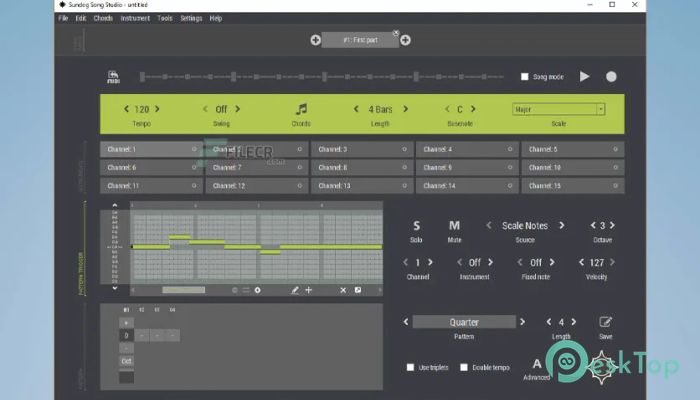Select next Instrument with right arrow

click(490, 262)
